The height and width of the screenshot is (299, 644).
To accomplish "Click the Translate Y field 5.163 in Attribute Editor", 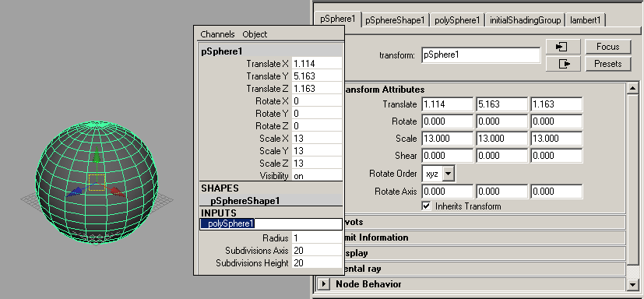I will (502, 104).
